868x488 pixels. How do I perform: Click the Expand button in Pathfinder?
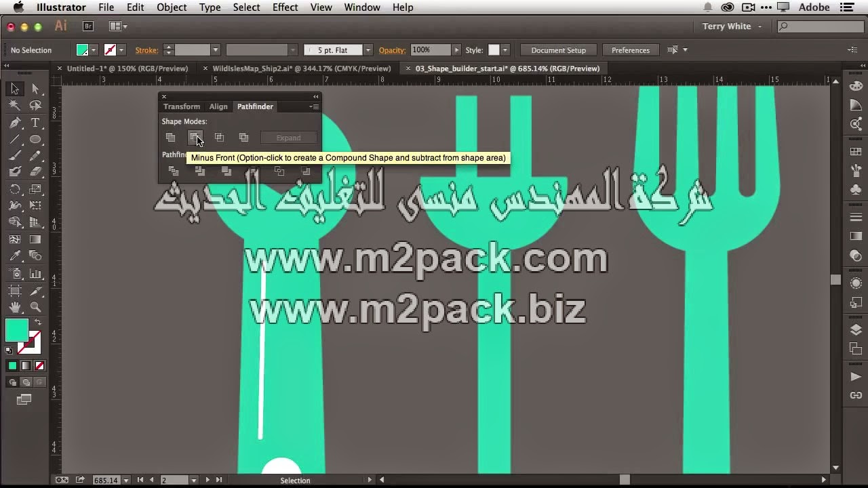point(288,138)
